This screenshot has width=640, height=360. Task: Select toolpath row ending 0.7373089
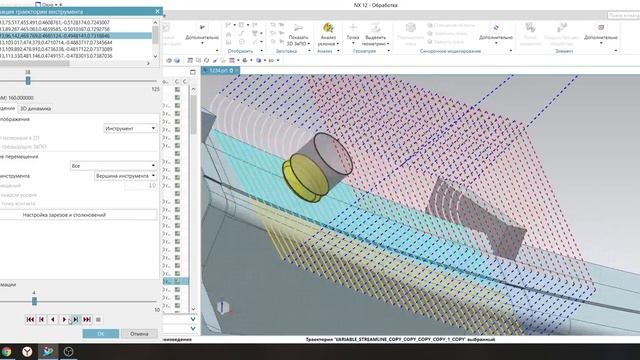(76, 49)
